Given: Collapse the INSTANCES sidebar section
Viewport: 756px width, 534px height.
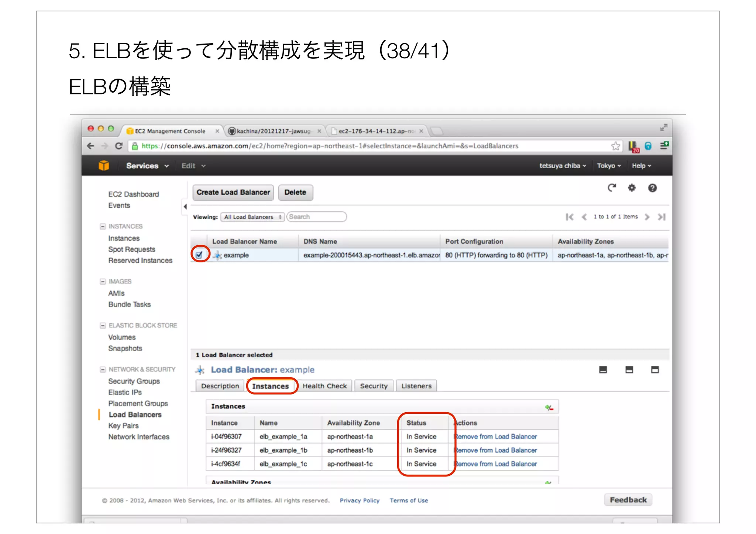Looking at the screenshot, I should (x=103, y=226).
